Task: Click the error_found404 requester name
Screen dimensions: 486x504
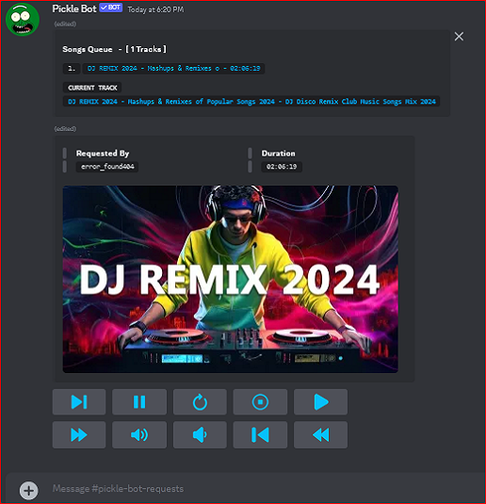Action: tap(107, 167)
